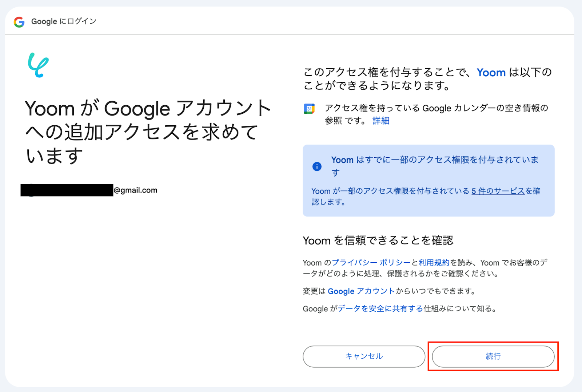Open the 詳細 details link

[x=381, y=121]
